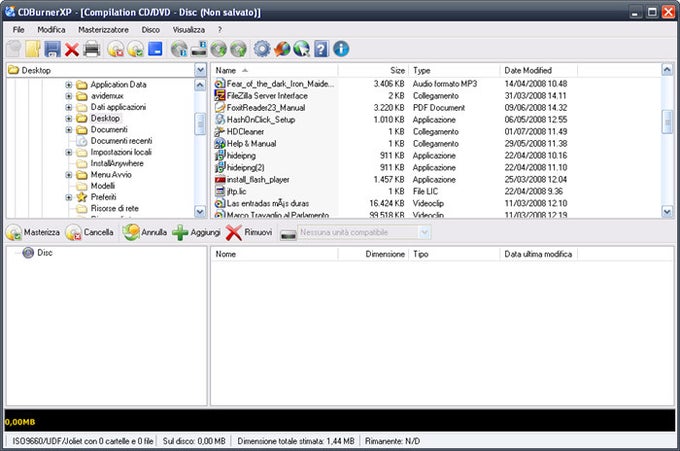Click the blue info about icon
The image size is (680, 451).
[x=341, y=49]
